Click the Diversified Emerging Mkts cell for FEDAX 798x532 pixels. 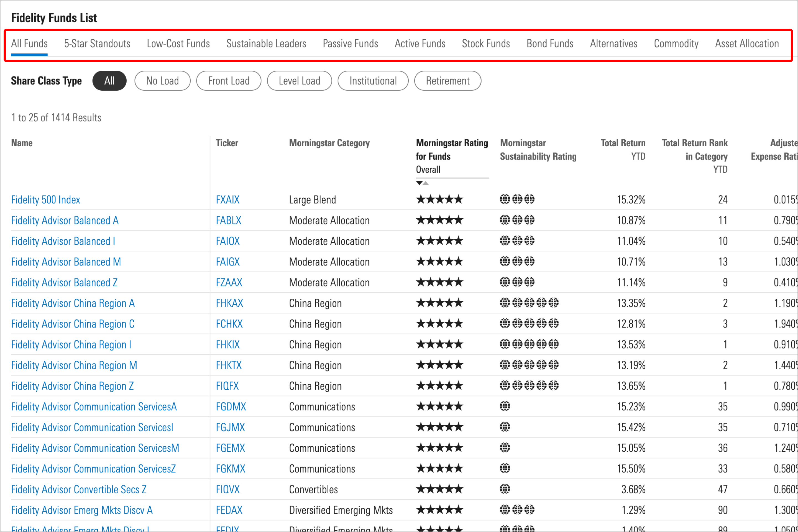click(341, 510)
